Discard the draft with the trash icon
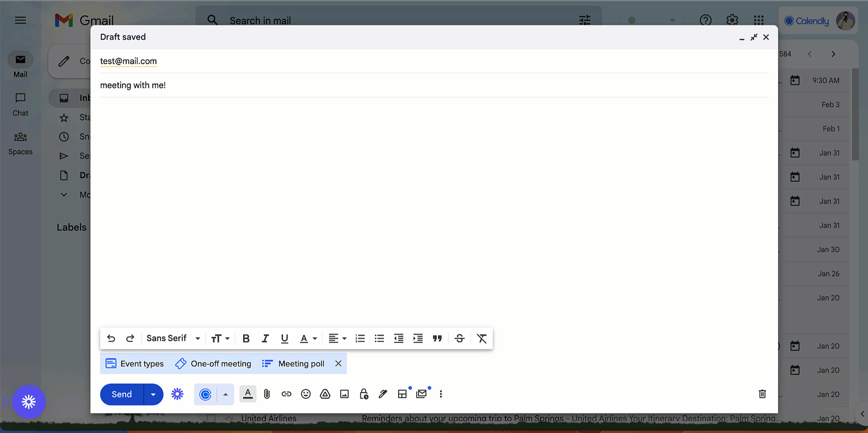The image size is (868, 433). pyautogui.click(x=762, y=394)
